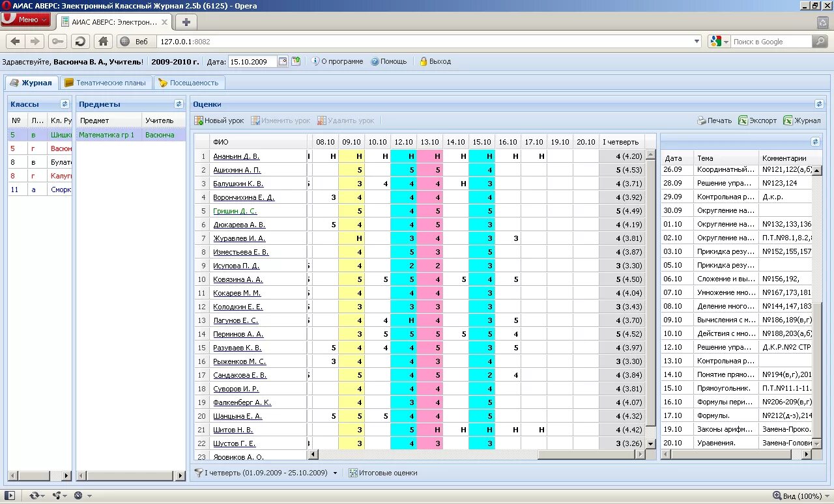The height and width of the screenshot is (504, 834).
Task: Run search with the magnifier button
Action: pyautogui.click(x=820, y=42)
